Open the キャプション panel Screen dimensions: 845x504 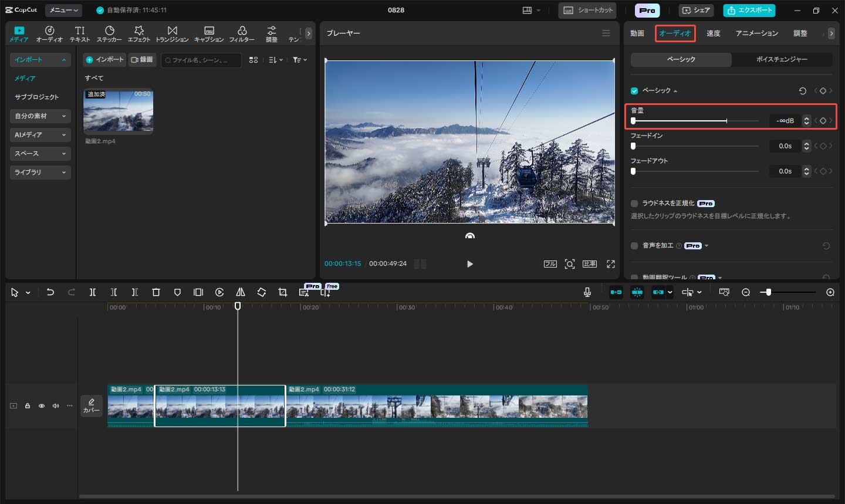pyautogui.click(x=209, y=34)
